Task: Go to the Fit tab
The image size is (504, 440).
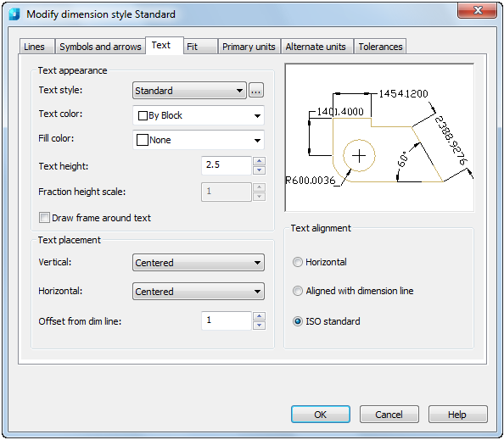Action: pyautogui.click(x=200, y=47)
